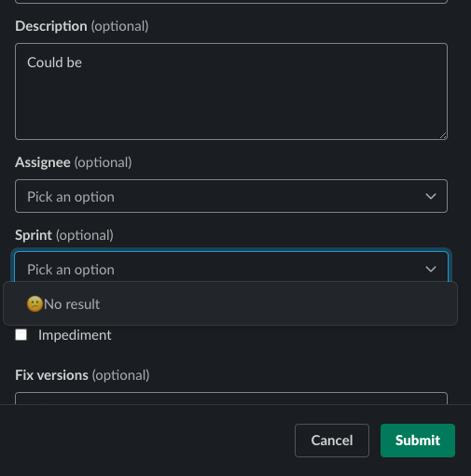Toggle Impediment via its text label
Image resolution: width=471 pixels, height=476 pixels.
click(x=75, y=335)
